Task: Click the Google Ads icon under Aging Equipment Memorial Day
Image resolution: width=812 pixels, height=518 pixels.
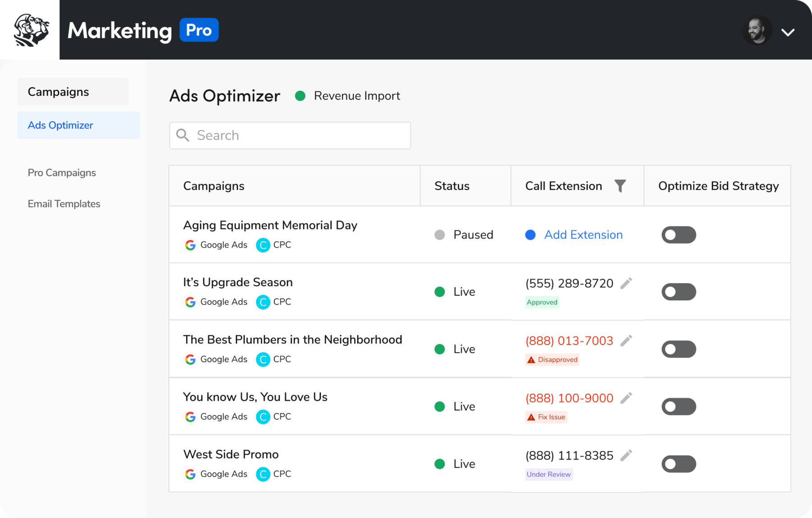Action: point(190,245)
